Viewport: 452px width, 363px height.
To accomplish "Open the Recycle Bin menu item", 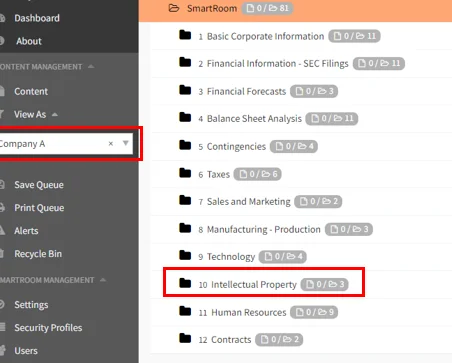I will [x=38, y=254].
